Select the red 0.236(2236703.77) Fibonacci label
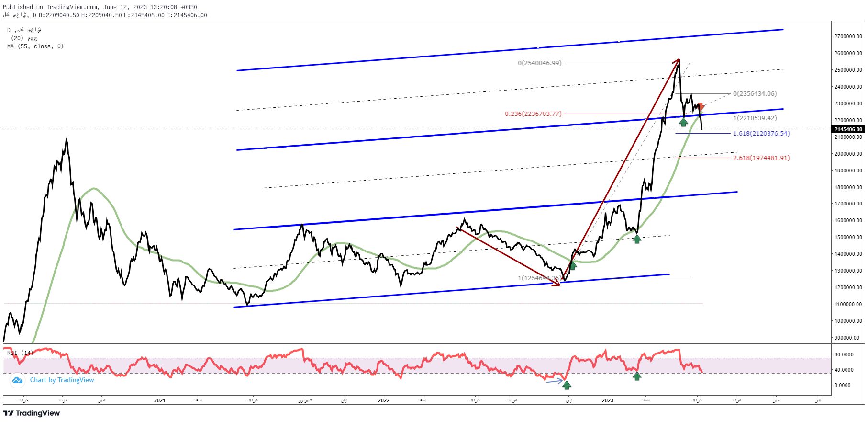The height and width of the screenshot is (422, 868). [x=533, y=114]
